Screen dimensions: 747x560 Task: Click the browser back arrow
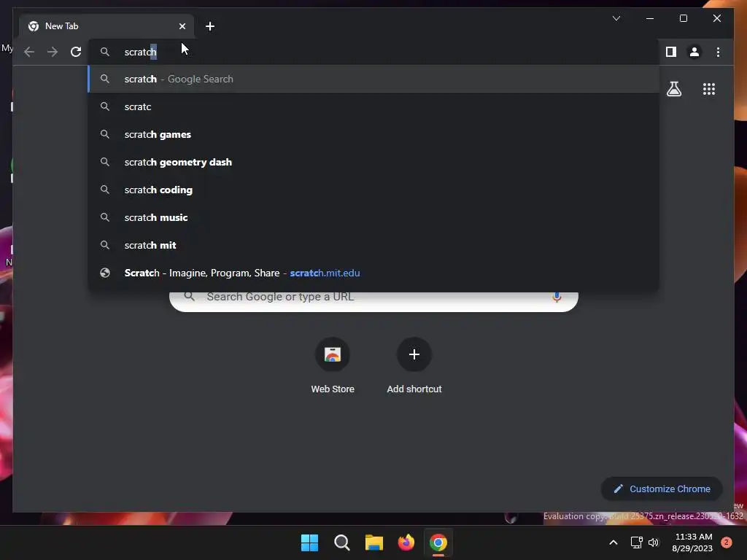(x=29, y=52)
